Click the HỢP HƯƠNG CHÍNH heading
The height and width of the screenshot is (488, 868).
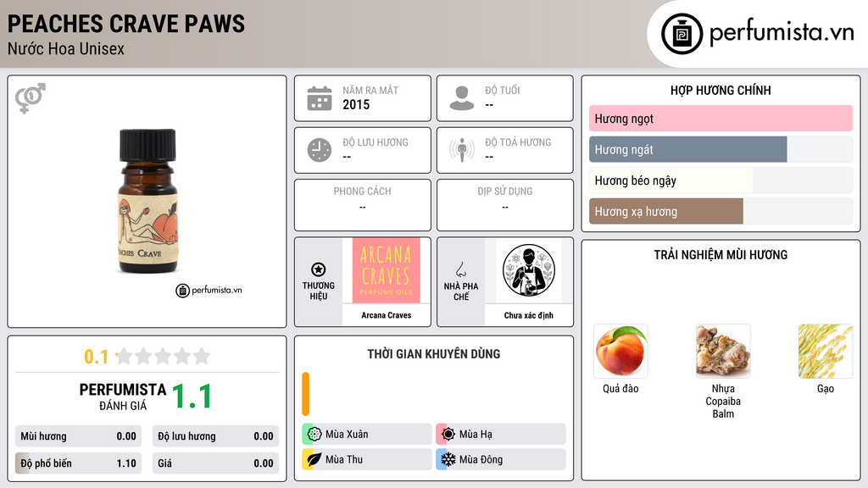tap(721, 90)
